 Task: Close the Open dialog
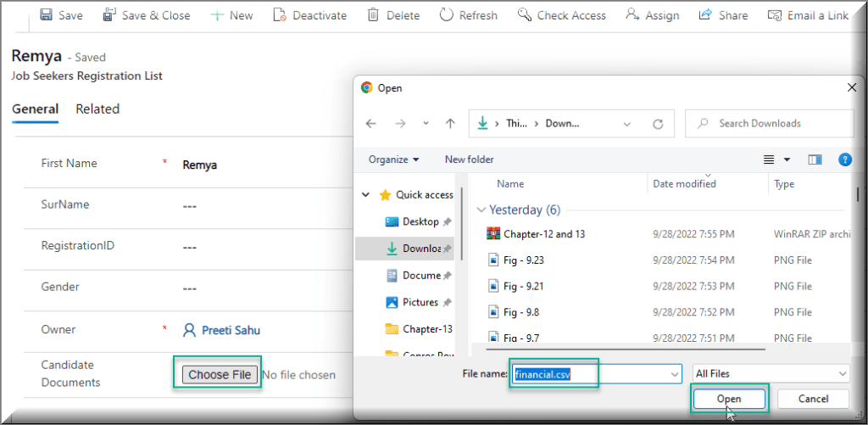[x=852, y=87]
